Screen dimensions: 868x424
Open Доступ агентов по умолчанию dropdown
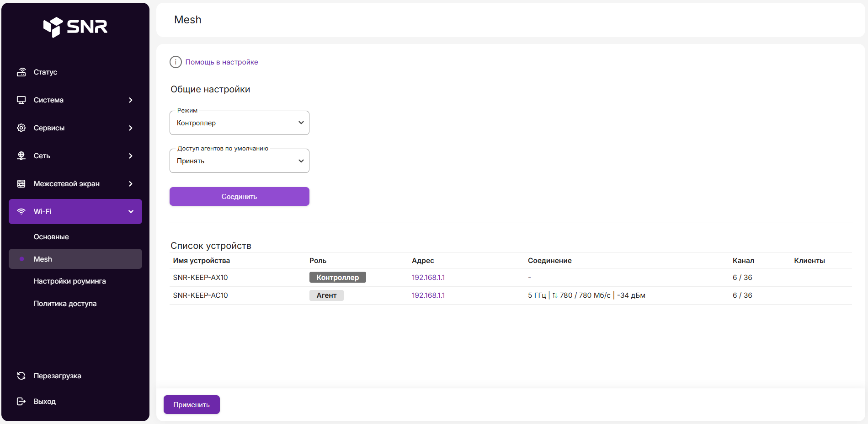pyautogui.click(x=239, y=161)
